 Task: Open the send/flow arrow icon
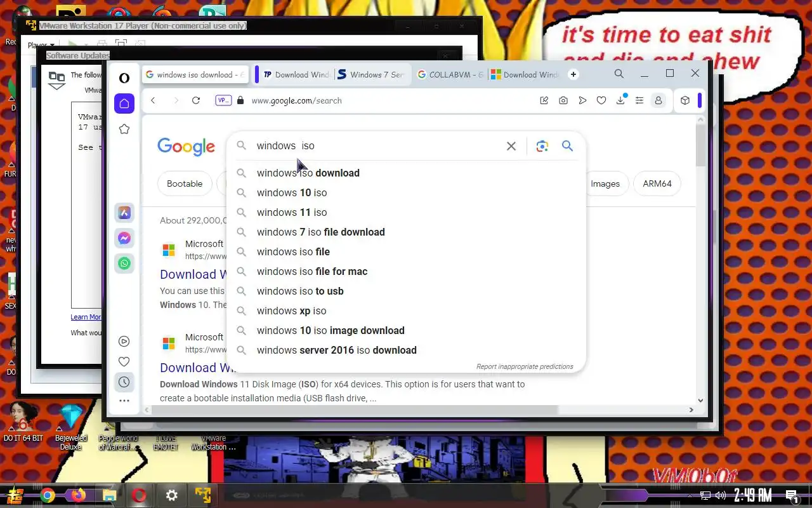pos(582,100)
